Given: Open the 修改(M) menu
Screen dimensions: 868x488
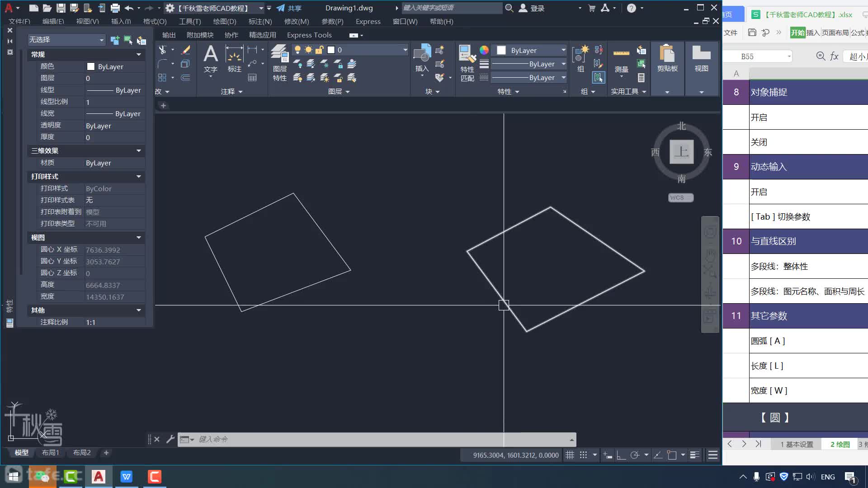Looking at the screenshot, I should [297, 21].
